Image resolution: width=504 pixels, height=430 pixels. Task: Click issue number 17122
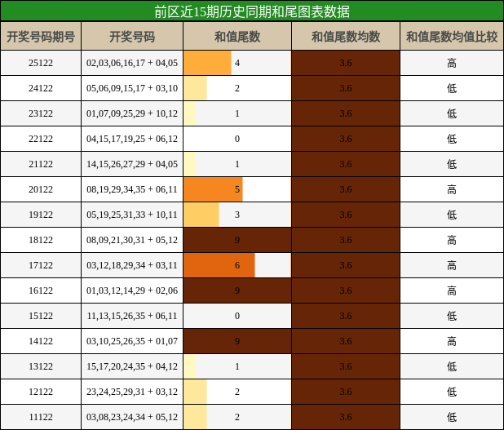[x=41, y=265]
